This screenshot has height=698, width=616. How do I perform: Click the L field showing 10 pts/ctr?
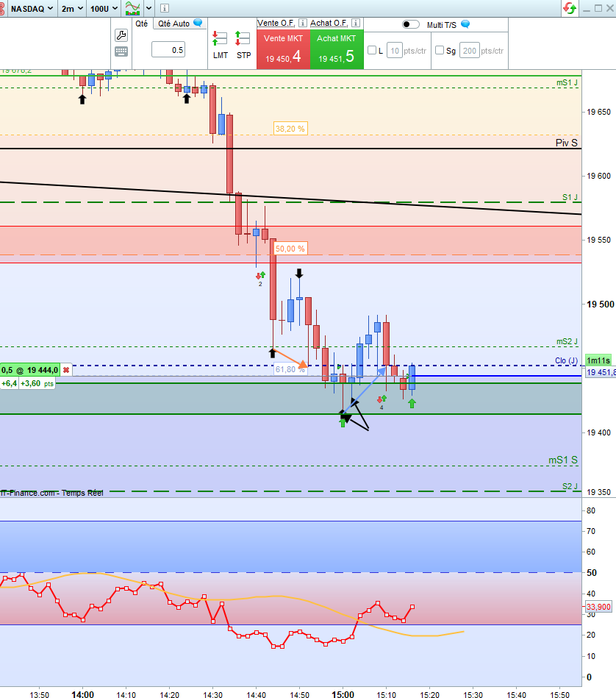pos(395,51)
